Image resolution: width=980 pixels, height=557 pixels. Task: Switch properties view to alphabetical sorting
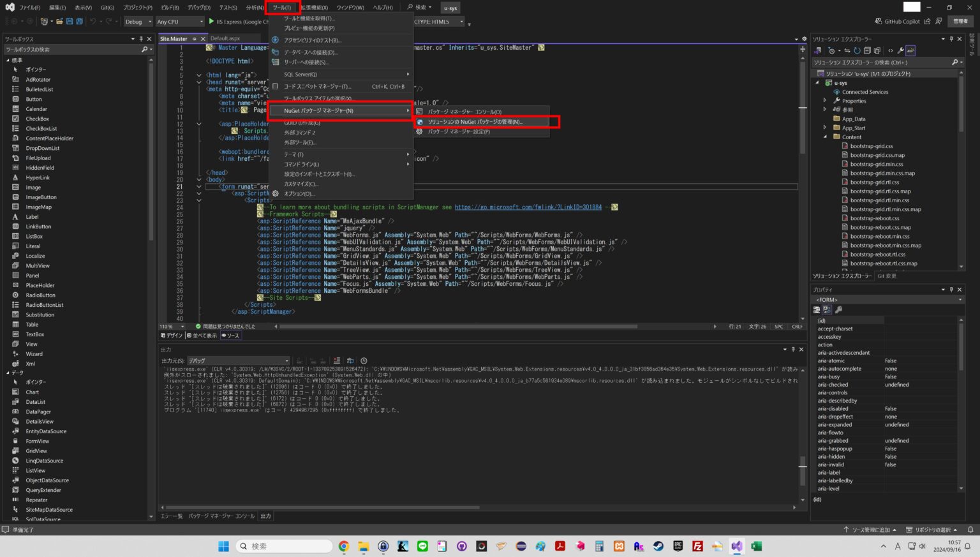827,309
